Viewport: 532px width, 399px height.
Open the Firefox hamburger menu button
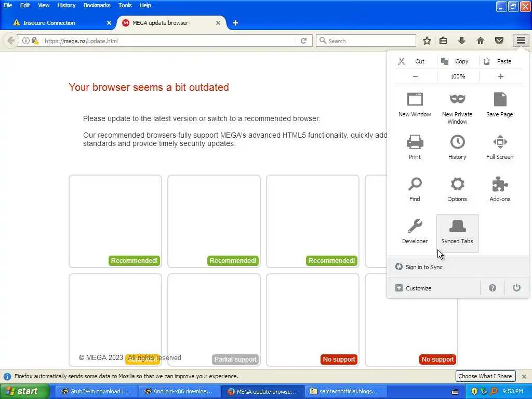(x=521, y=41)
